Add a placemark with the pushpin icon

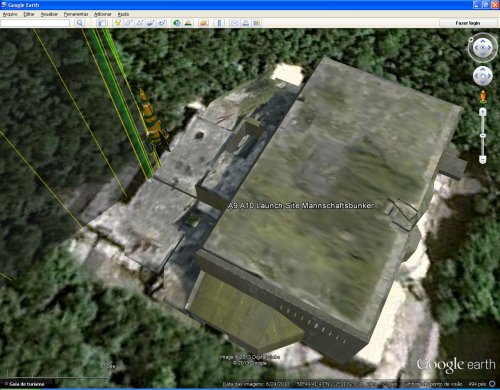tap(117, 23)
